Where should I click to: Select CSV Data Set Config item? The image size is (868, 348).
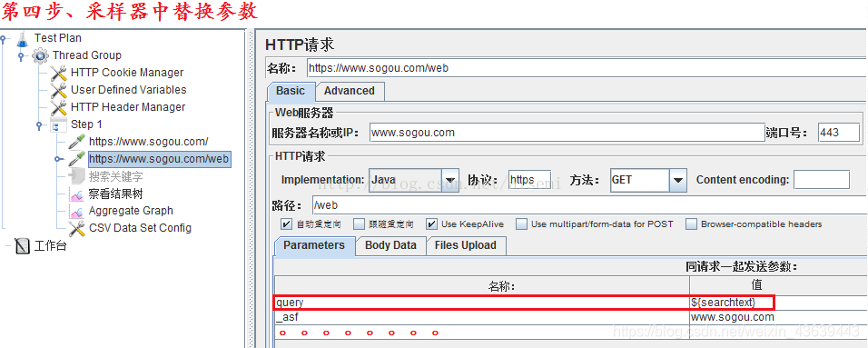pyautogui.click(x=140, y=228)
